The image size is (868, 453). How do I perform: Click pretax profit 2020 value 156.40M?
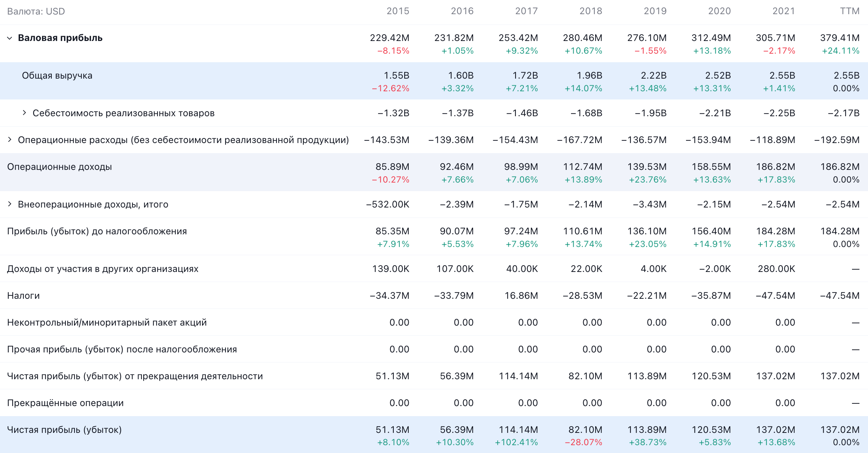711,231
